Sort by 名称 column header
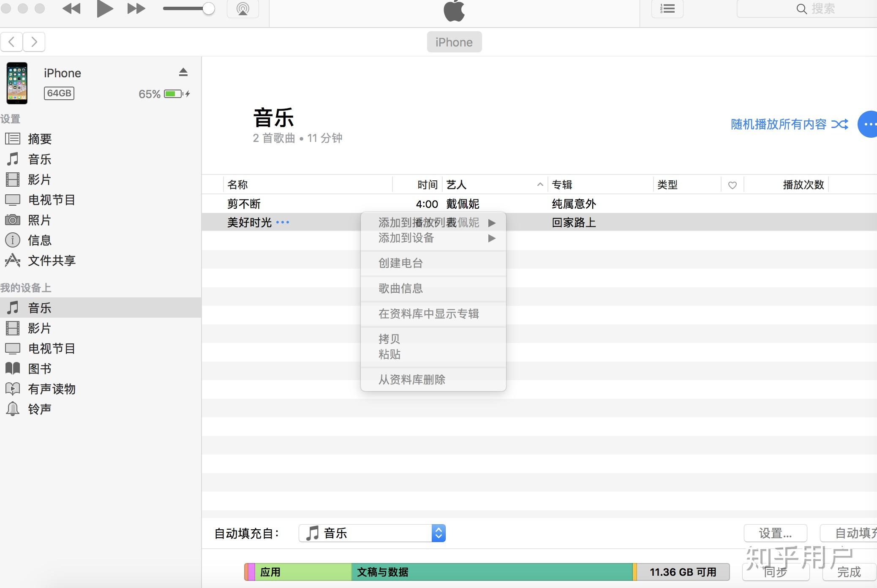Image resolution: width=877 pixels, height=588 pixels. 308,185
